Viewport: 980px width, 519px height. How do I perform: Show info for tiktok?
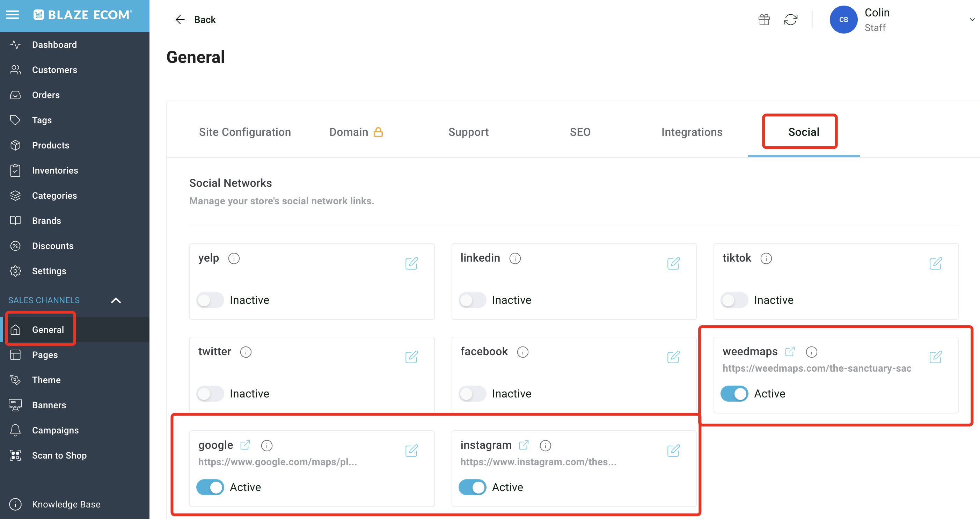(x=766, y=258)
